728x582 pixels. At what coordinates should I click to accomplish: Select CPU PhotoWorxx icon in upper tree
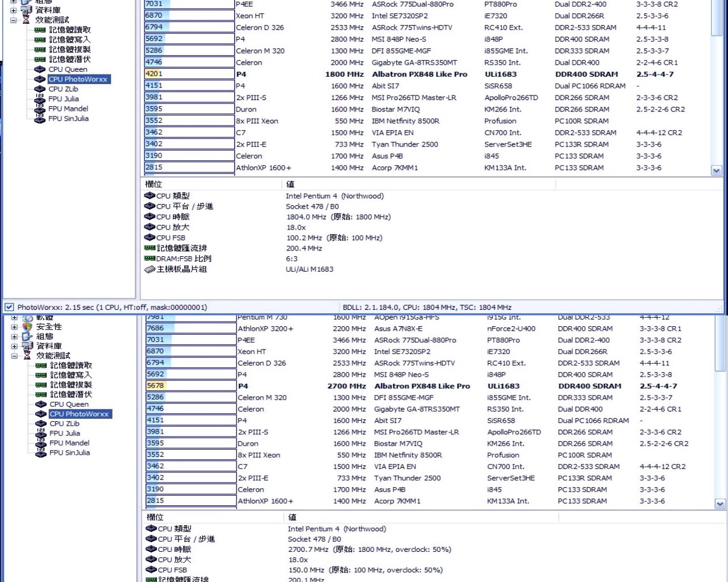click(x=40, y=79)
